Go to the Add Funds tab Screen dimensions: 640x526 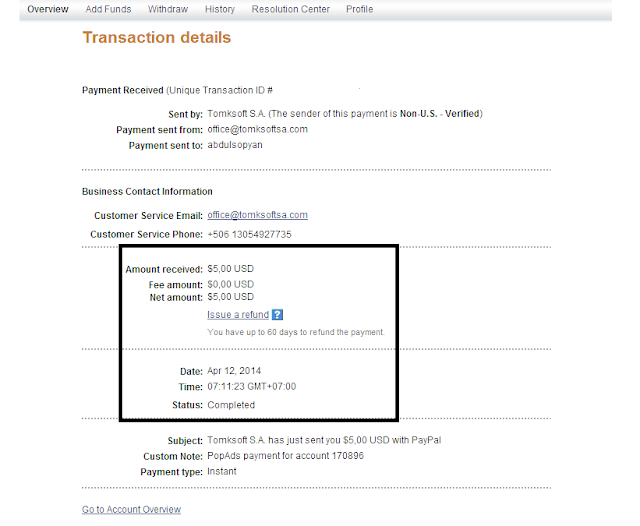[108, 9]
